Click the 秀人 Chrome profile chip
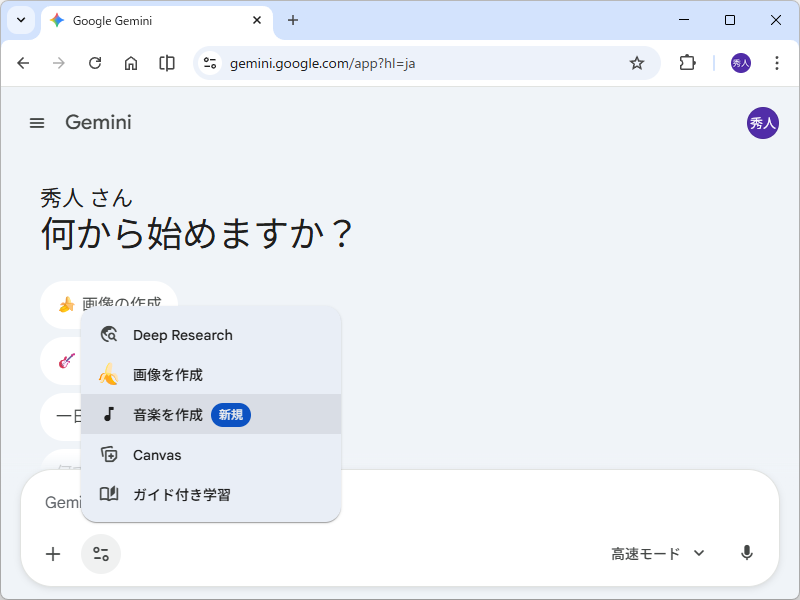Screen dimensions: 800x600 pyautogui.click(x=740, y=62)
